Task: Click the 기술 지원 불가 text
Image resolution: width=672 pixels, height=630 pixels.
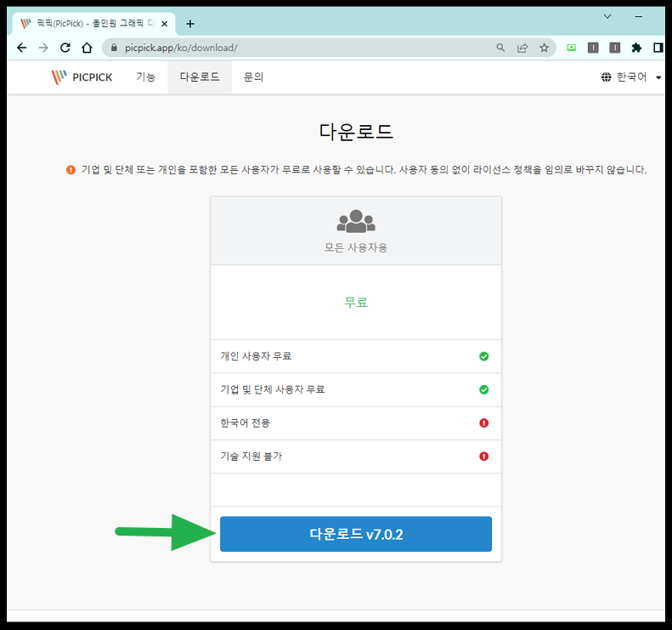Action: tap(251, 457)
